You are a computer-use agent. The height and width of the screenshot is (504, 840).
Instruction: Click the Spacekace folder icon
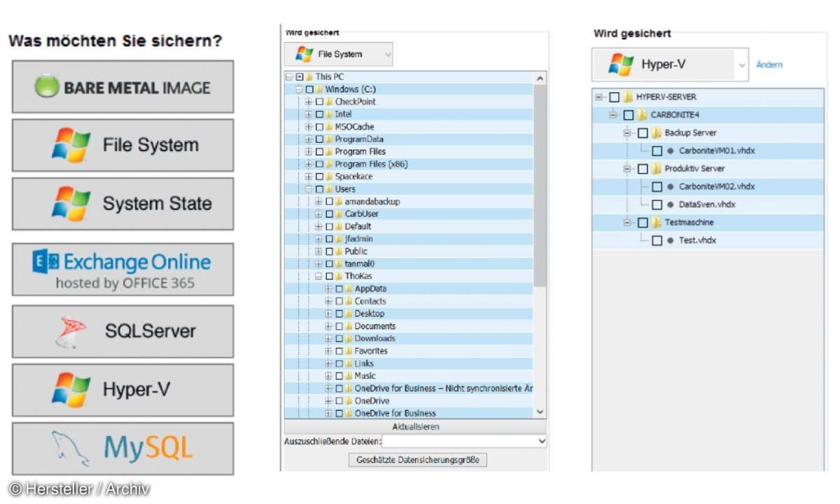[x=329, y=176]
